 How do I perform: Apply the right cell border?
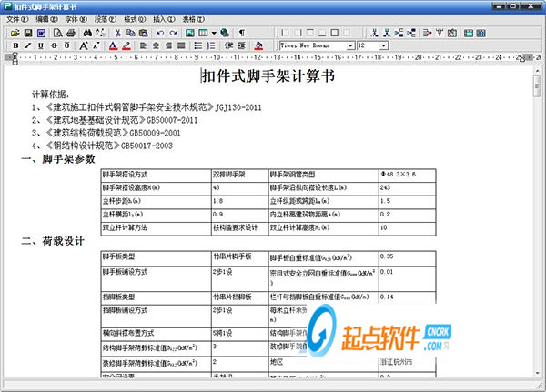(x=298, y=33)
